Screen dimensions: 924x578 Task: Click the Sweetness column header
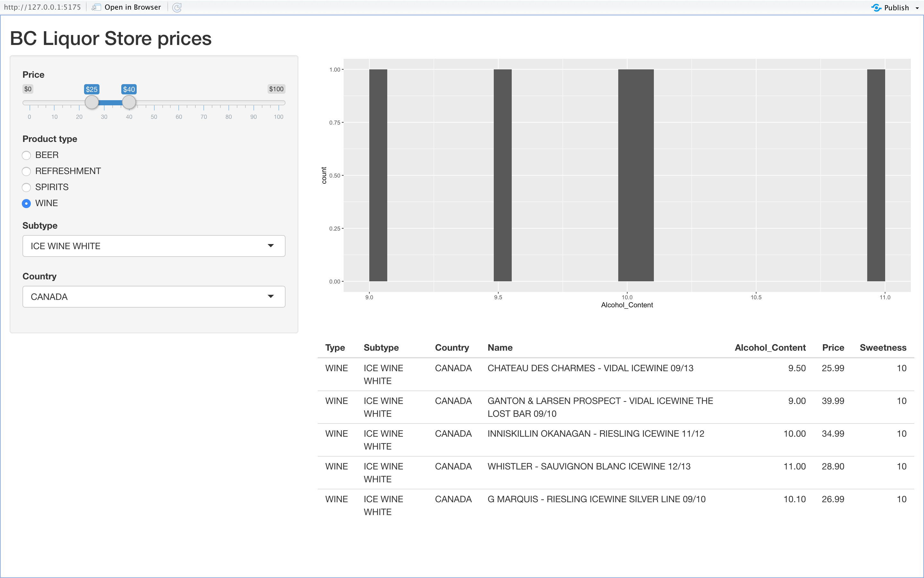883,347
